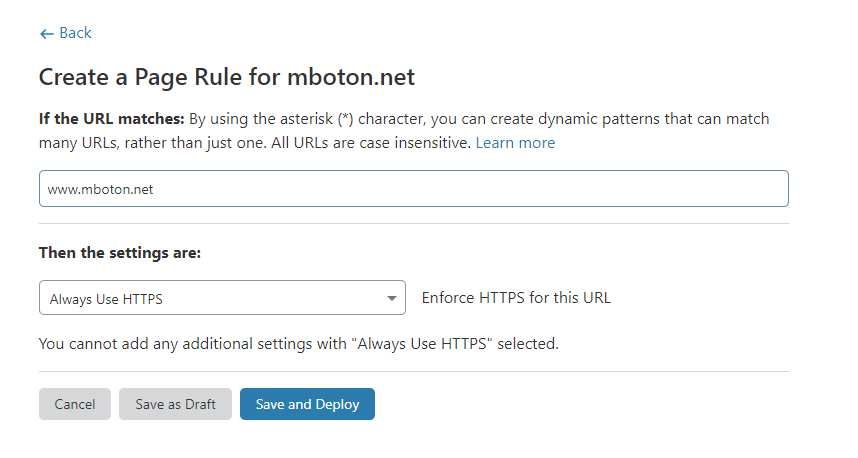Viewport: 858px width, 458px height.
Task: Go back using the Back link
Action: [x=75, y=33]
